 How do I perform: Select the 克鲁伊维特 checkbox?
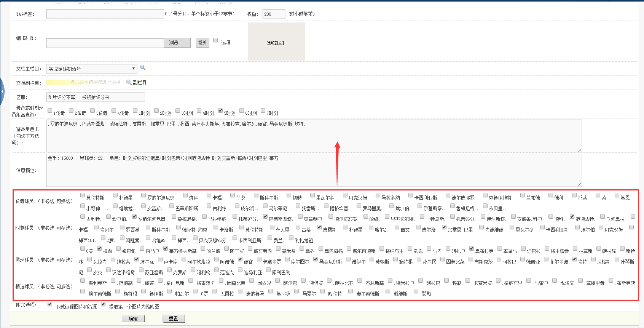tap(485, 195)
